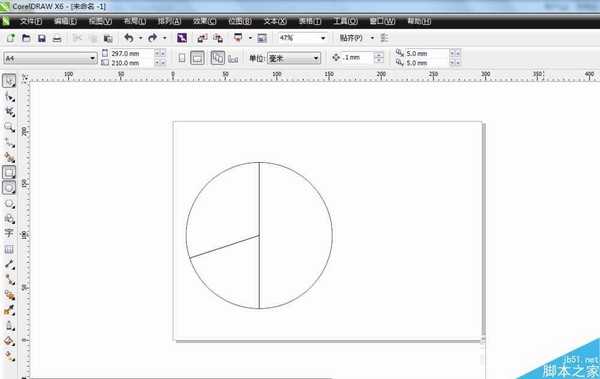Image resolution: width=600 pixels, height=379 pixels.
Task: Select the Pick tool in the toolbox
Action: 9,81
